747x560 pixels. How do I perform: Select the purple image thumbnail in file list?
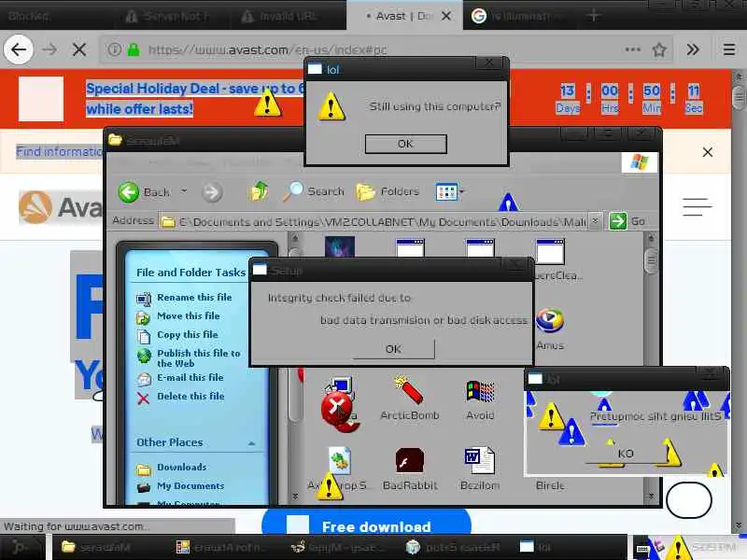click(340, 247)
